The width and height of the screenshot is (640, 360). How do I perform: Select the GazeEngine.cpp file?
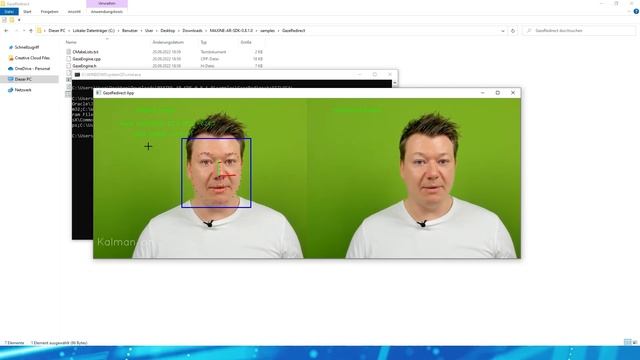click(87, 59)
